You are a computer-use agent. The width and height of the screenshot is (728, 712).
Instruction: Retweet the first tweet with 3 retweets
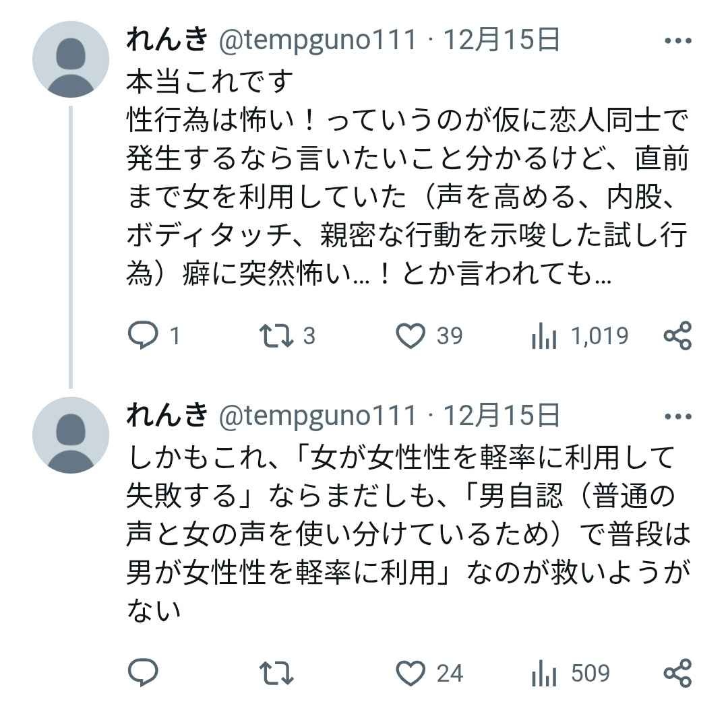[277, 335]
